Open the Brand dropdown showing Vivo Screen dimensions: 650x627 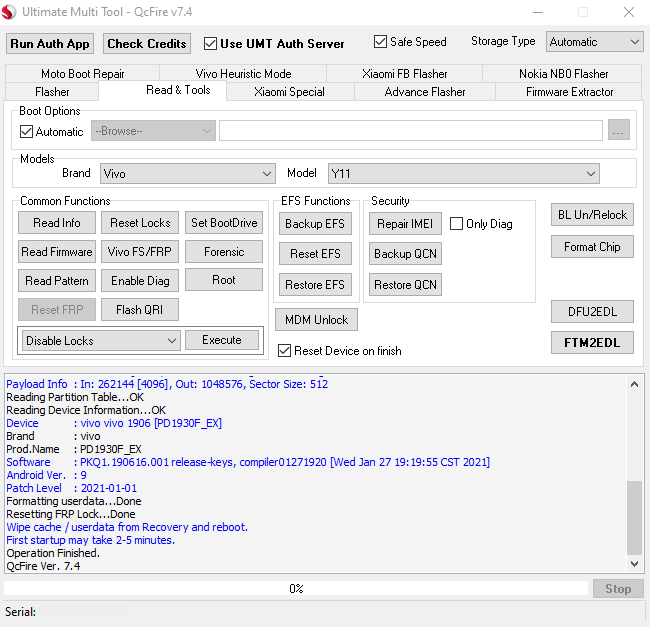coord(188,174)
